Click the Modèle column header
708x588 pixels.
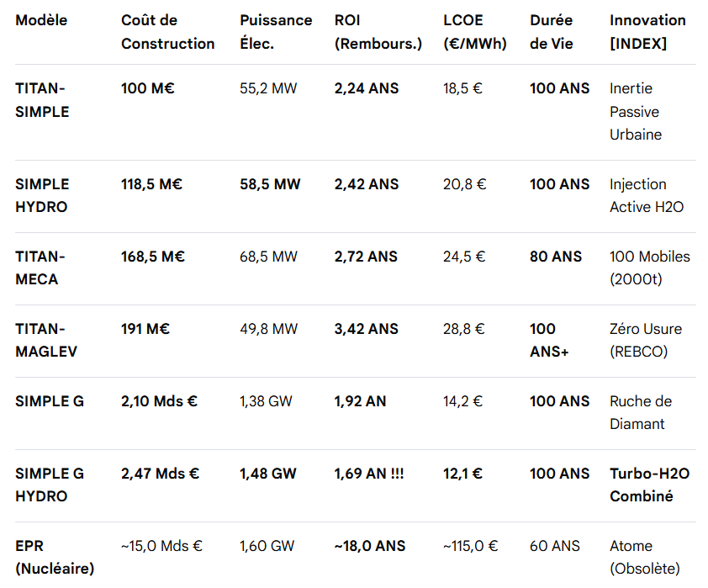[x=41, y=20]
